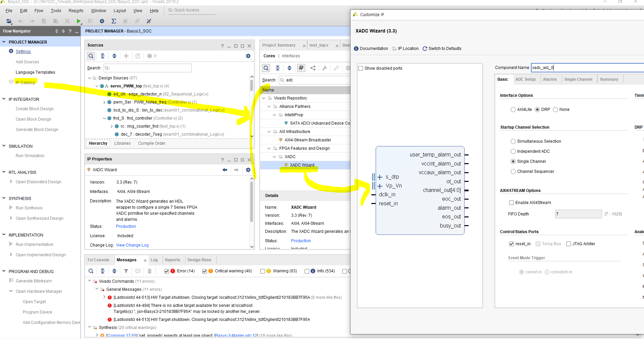Switch to Alarms tab
Viewport: 644px width, 339px height.
[x=550, y=79]
